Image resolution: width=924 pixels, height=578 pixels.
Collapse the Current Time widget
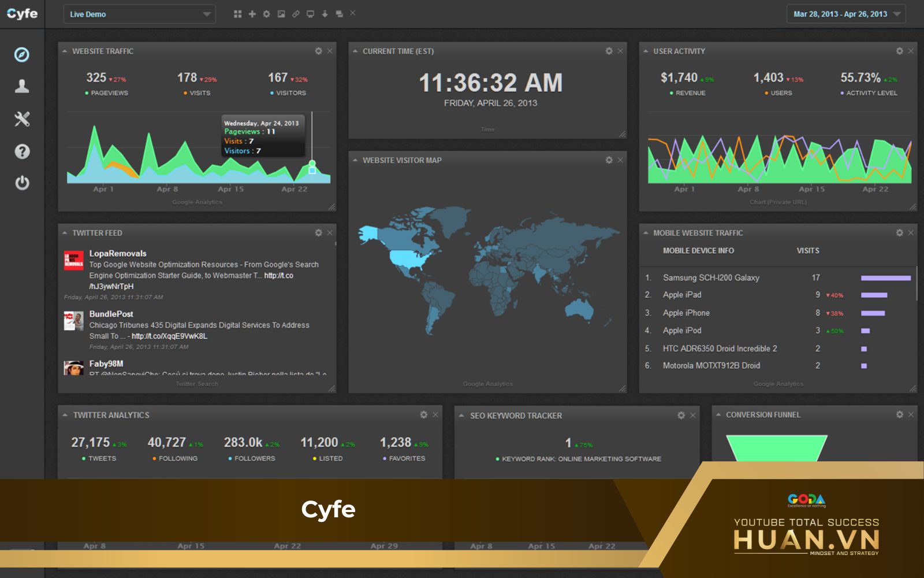(355, 51)
